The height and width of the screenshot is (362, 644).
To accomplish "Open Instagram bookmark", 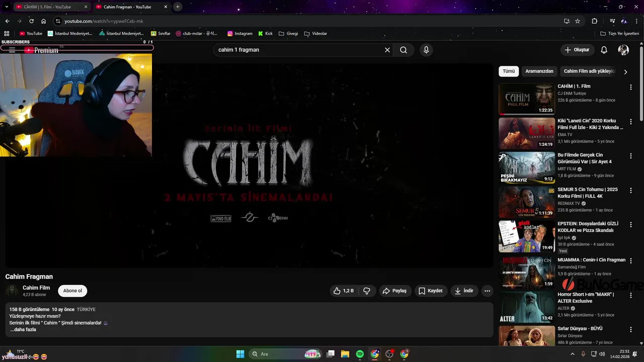I will pyautogui.click(x=240, y=34).
